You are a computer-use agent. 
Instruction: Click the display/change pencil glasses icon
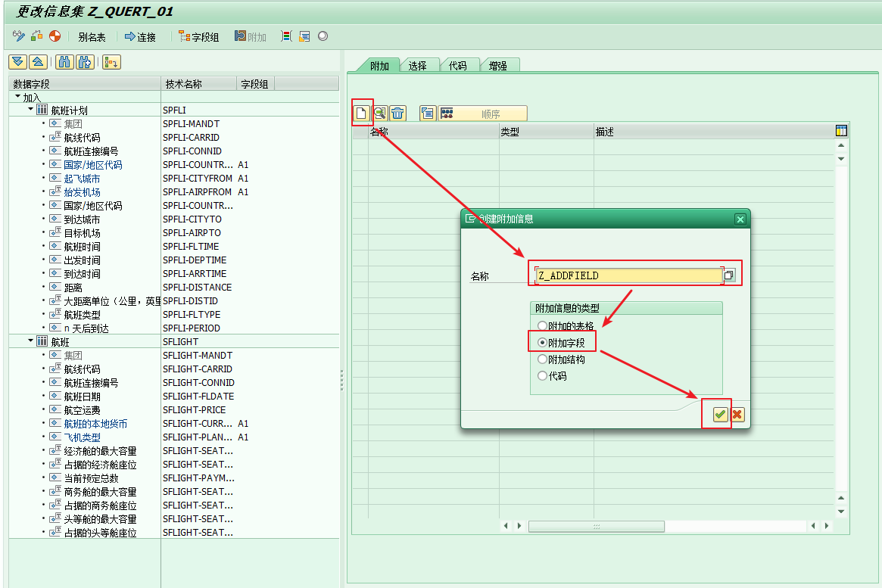[19, 36]
